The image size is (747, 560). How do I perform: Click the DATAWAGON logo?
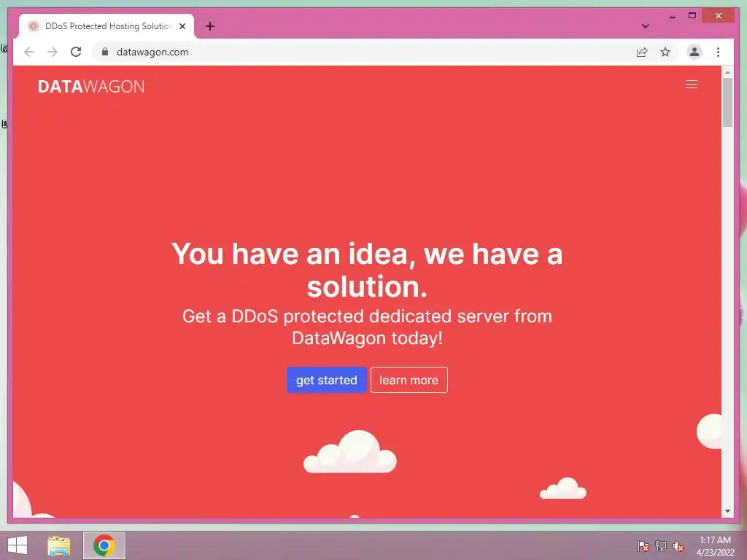[91, 86]
